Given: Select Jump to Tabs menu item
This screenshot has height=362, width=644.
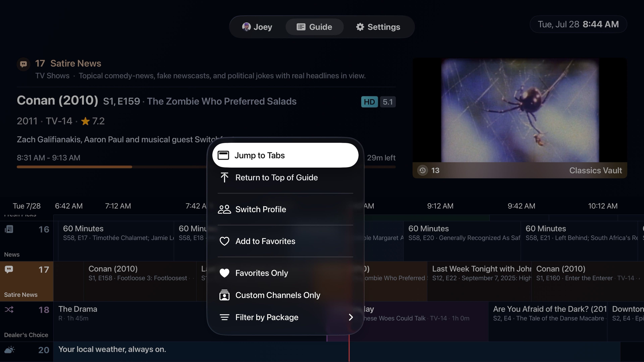Looking at the screenshot, I should point(285,155).
